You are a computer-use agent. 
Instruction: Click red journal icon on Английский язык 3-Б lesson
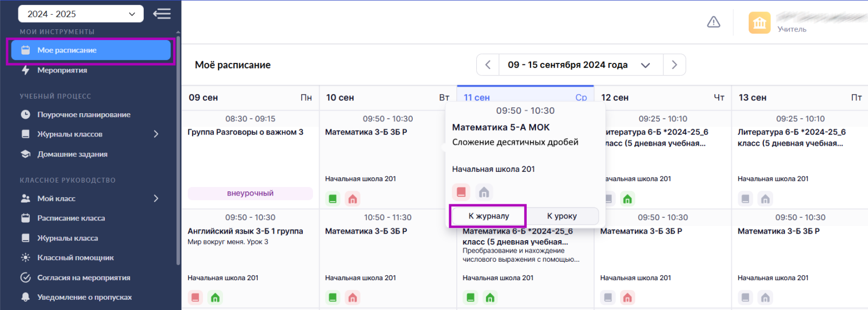[x=195, y=298]
